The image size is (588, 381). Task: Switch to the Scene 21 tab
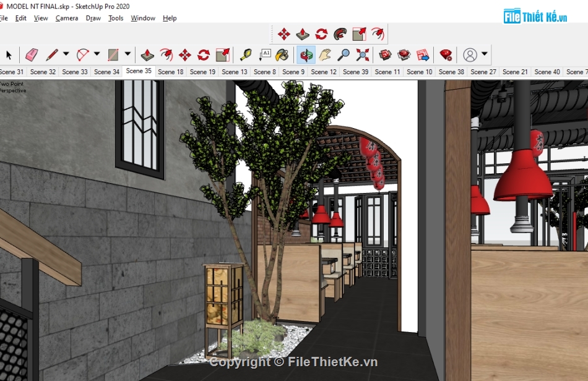click(x=515, y=72)
